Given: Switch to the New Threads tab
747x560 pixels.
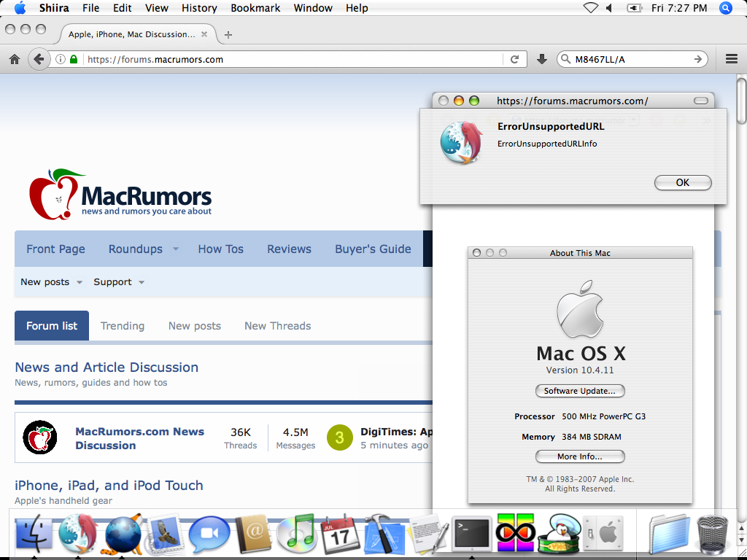Looking at the screenshot, I should click(x=278, y=326).
